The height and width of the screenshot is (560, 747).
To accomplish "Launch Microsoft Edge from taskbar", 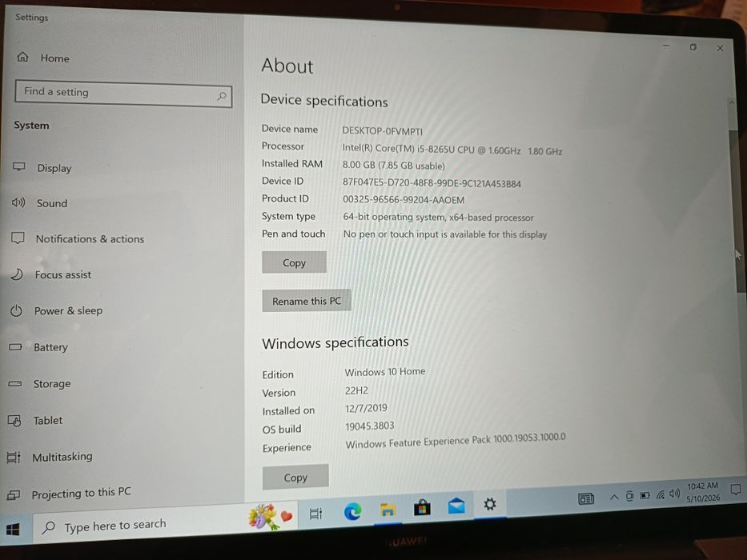I will (x=352, y=511).
